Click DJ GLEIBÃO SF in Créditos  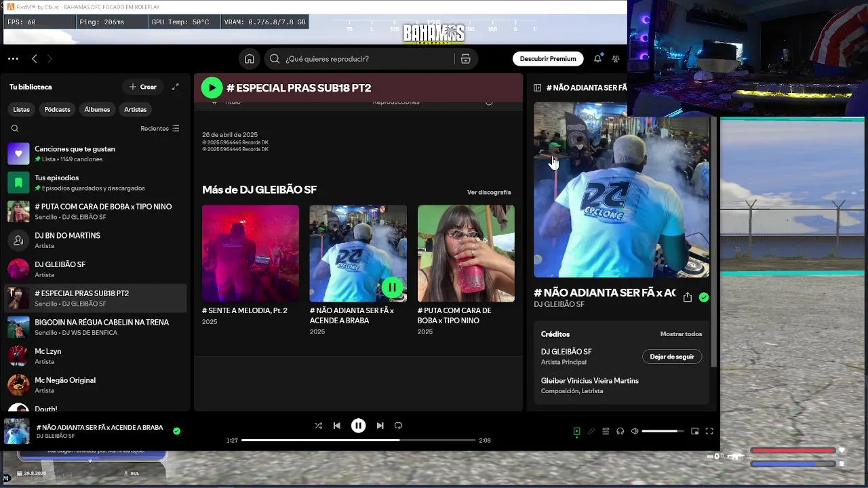[566, 352]
